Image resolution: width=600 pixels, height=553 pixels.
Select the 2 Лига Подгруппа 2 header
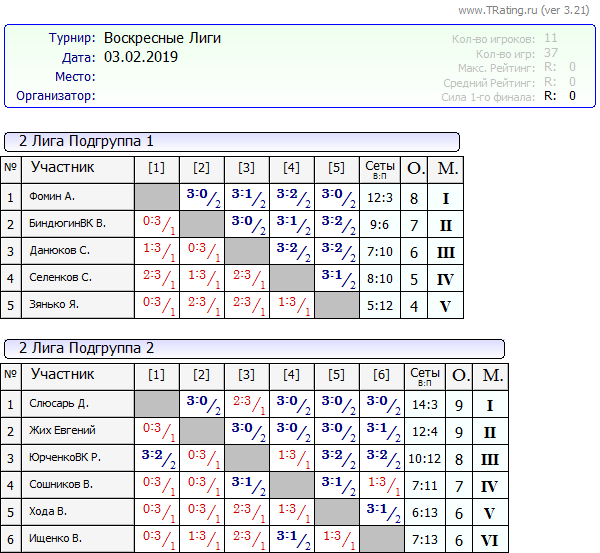[254, 348]
